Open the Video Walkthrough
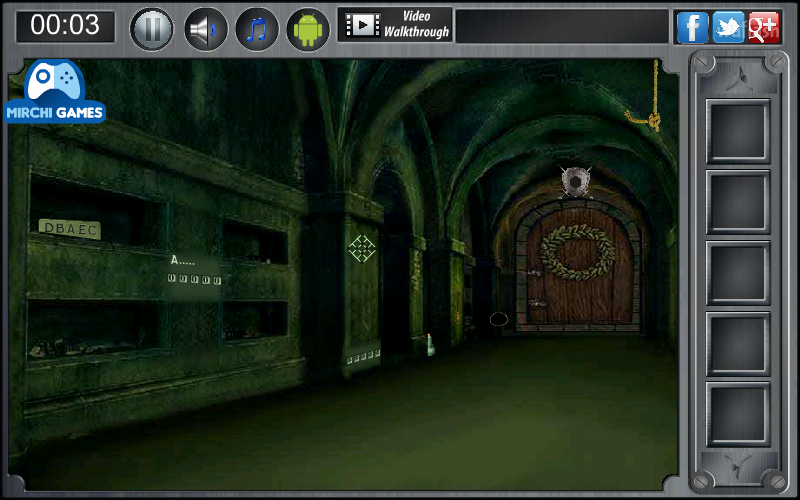This screenshot has width=800, height=500. point(395,24)
